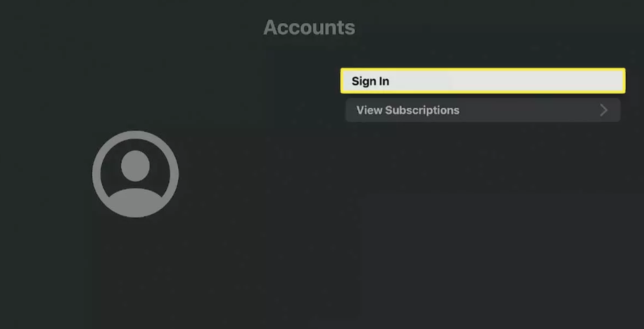Select the Sign In row

[483, 81]
